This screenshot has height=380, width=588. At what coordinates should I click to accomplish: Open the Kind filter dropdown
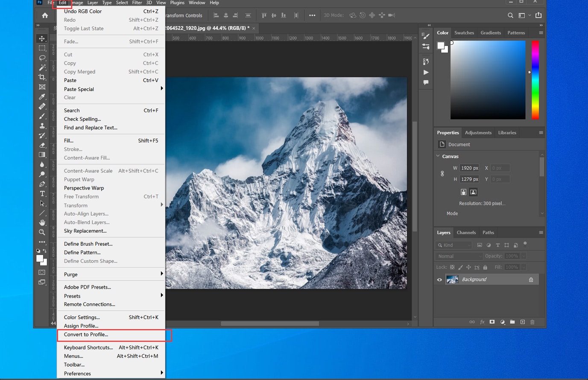pos(453,245)
